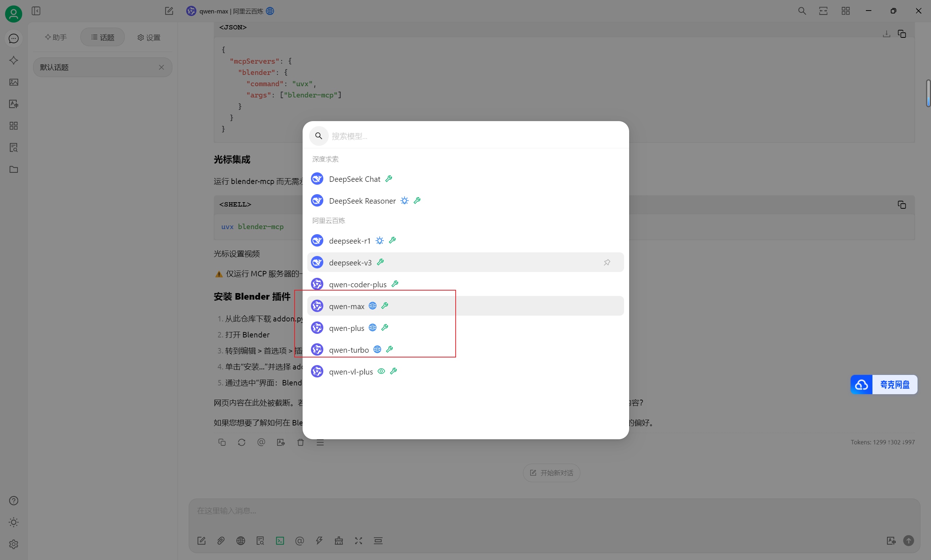
Task: Switch to the 助手 tab
Action: [56, 37]
